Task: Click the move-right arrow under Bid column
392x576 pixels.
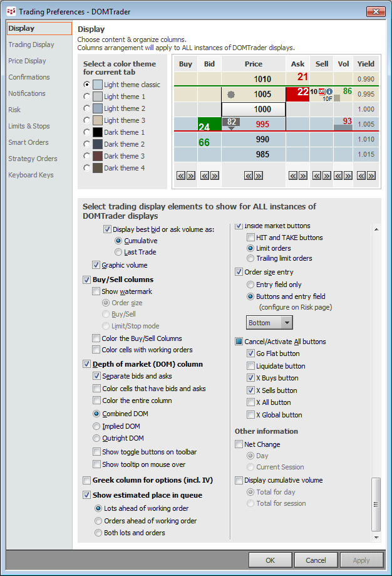Action: coord(214,176)
